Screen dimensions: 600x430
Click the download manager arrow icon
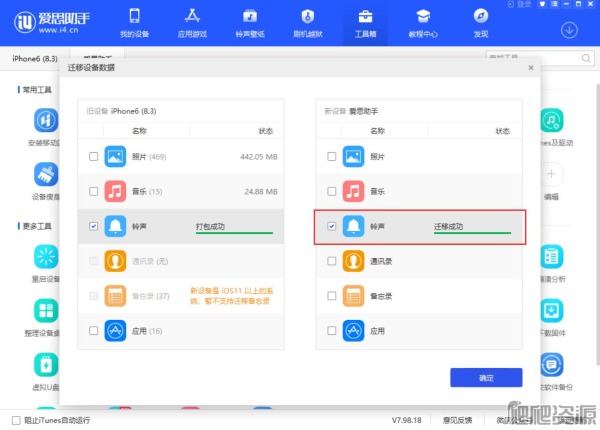569,30
